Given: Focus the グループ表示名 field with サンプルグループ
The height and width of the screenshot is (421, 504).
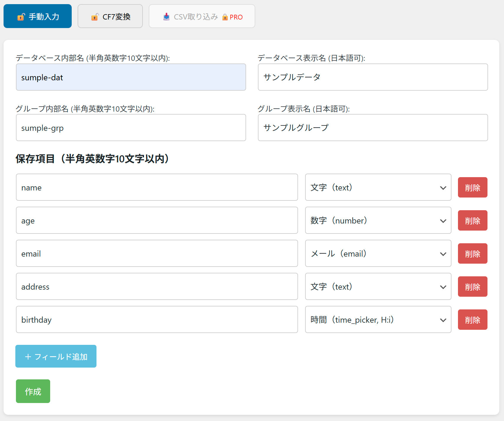Looking at the screenshot, I should (373, 128).
